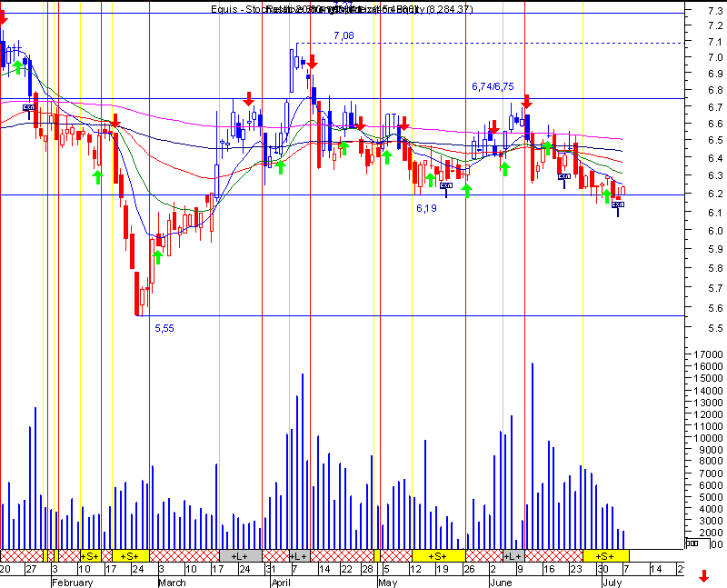Click the February month label
This screenshot has width=727, height=588.
73,583
